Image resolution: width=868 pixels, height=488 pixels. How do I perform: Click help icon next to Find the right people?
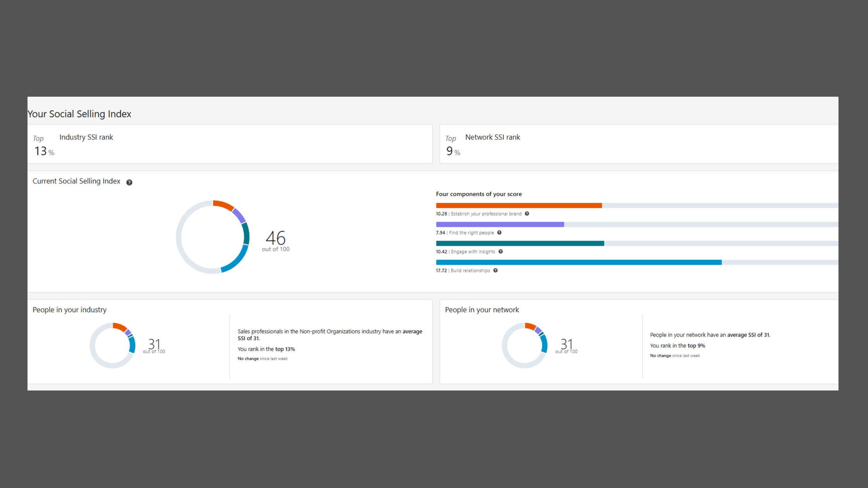click(x=499, y=233)
